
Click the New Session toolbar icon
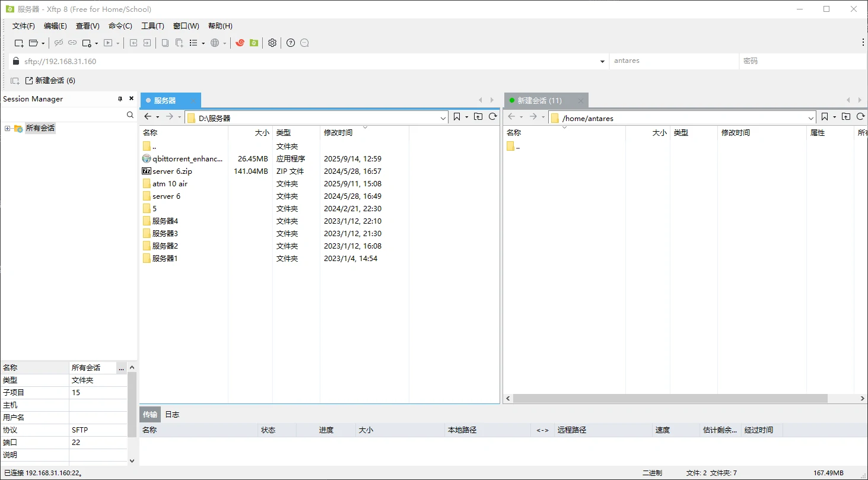19,43
